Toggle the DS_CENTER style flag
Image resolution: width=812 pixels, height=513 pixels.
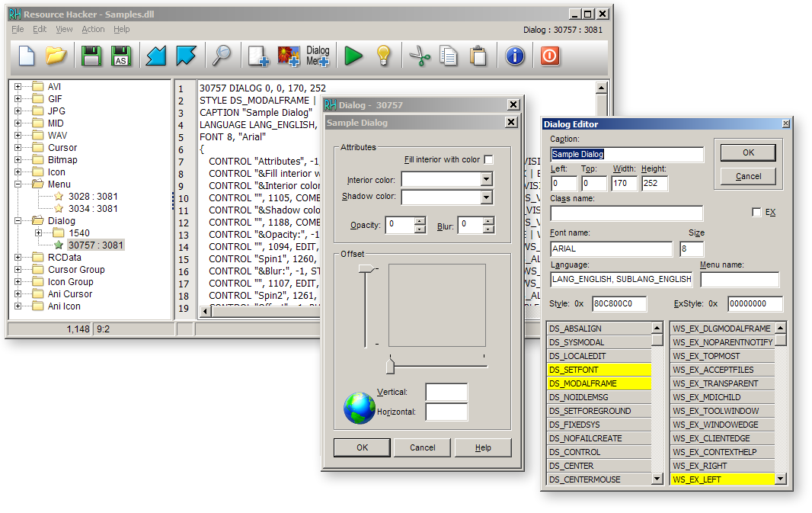click(599, 466)
